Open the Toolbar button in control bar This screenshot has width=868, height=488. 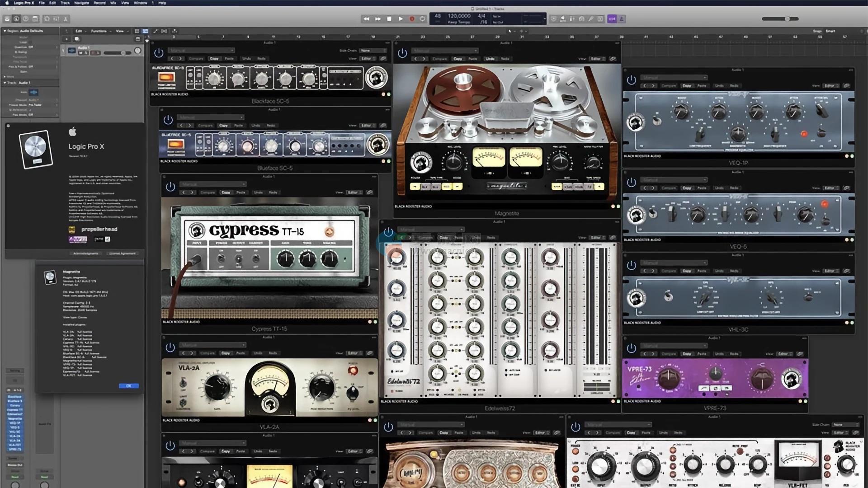click(35, 19)
